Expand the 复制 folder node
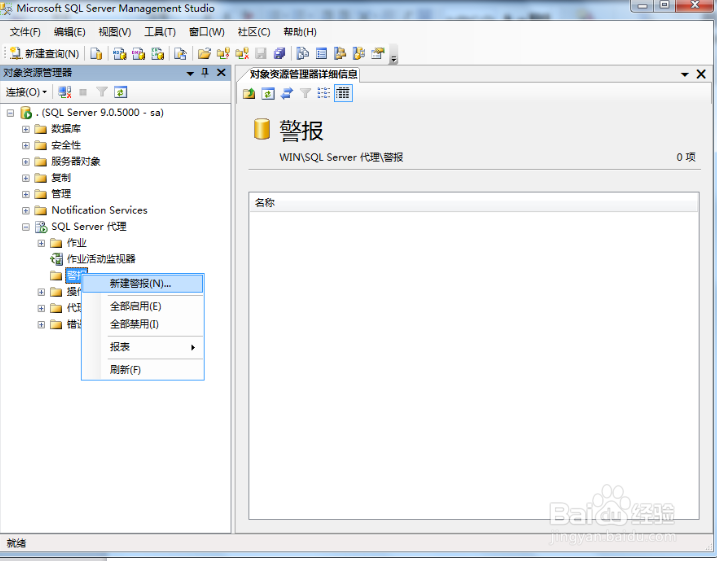 pyautogui.click(x=26, y=178)
